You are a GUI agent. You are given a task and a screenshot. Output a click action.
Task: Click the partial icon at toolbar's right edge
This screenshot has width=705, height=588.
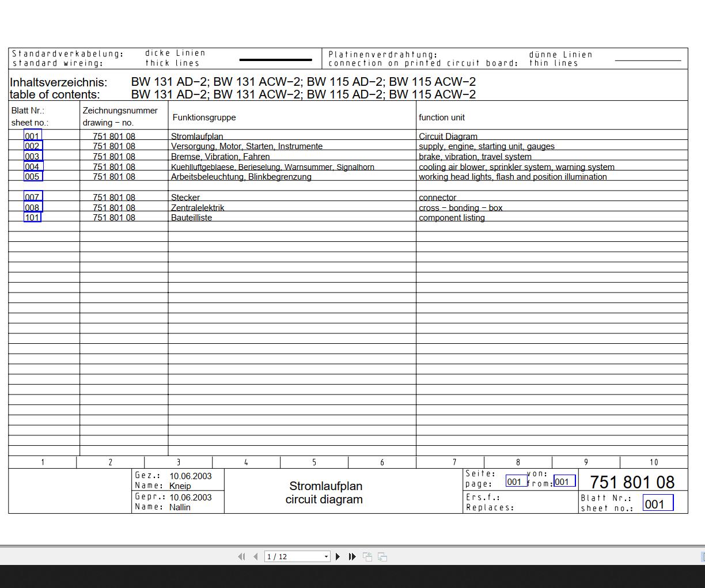click(x=703, y=556)
